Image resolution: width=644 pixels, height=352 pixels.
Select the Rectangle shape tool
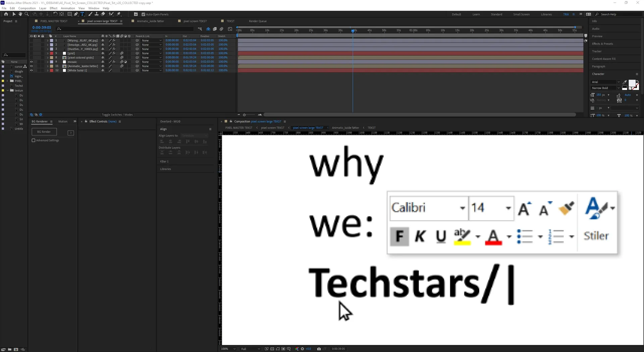click(69, 14)
